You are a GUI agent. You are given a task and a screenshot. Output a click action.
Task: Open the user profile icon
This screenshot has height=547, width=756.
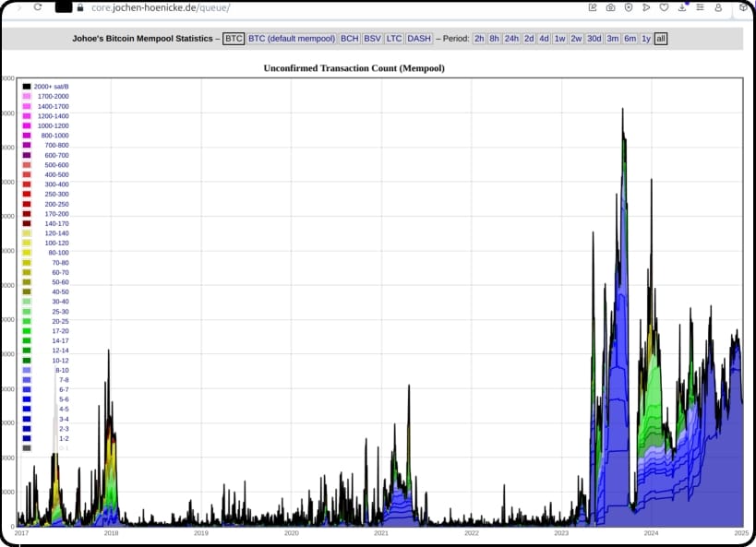tap(718, 7)
